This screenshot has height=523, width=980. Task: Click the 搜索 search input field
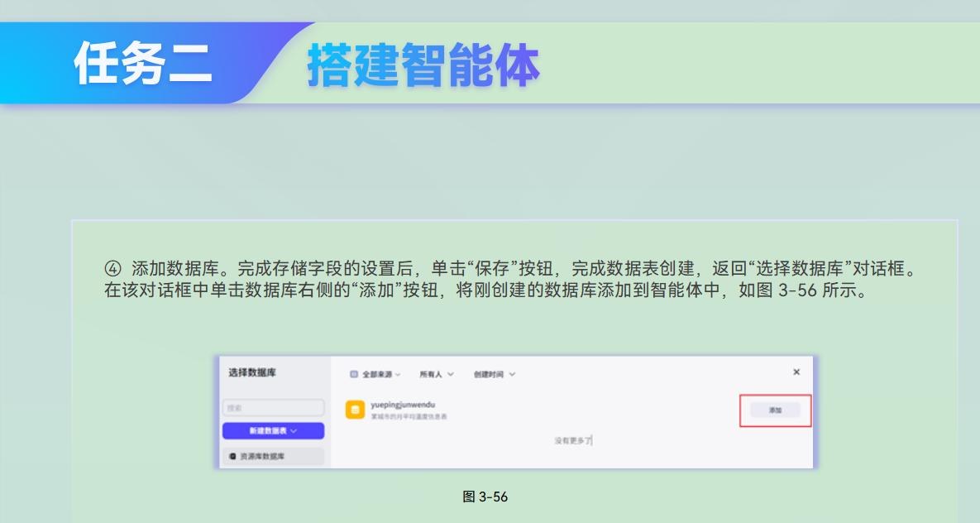pyautogui.click(x=273, y=408)
